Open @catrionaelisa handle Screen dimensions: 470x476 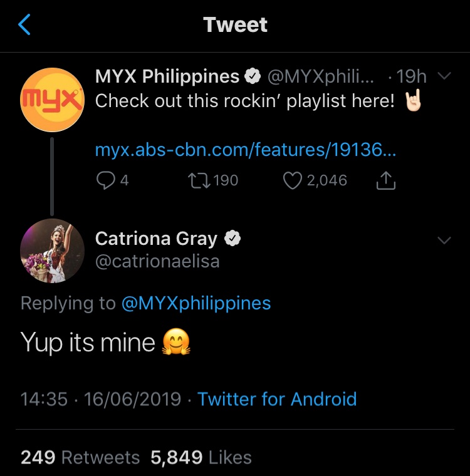157,261
